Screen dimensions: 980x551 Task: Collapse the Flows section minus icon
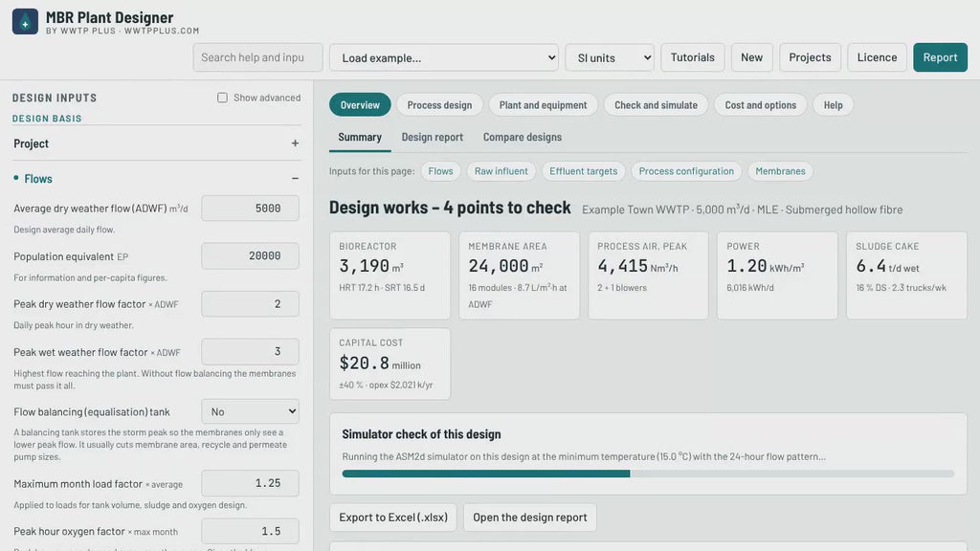pyautogui.click(x=295, y=179)
